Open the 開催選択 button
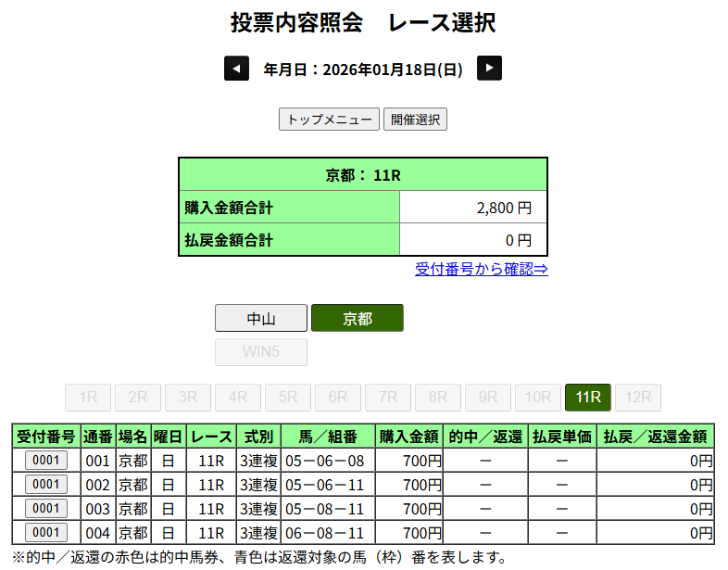The image size is (728, 570). tap(415, 120)
